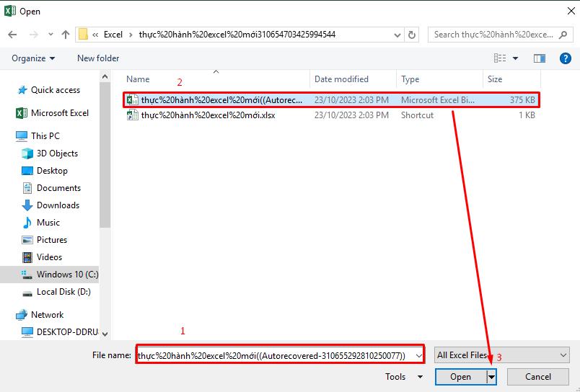This screenshot has width=580, height=392.
Task: Expand the address bar history dropdown
Action: (397, 35)
